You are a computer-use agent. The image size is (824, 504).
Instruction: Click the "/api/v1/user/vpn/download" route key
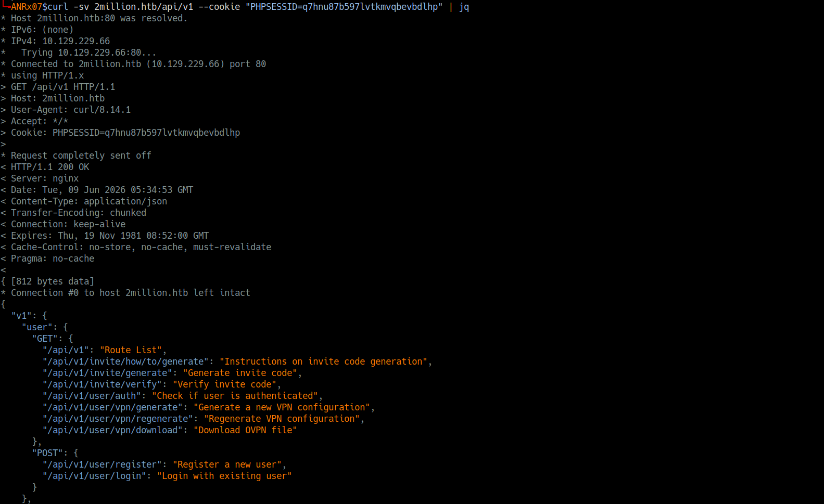112,430
